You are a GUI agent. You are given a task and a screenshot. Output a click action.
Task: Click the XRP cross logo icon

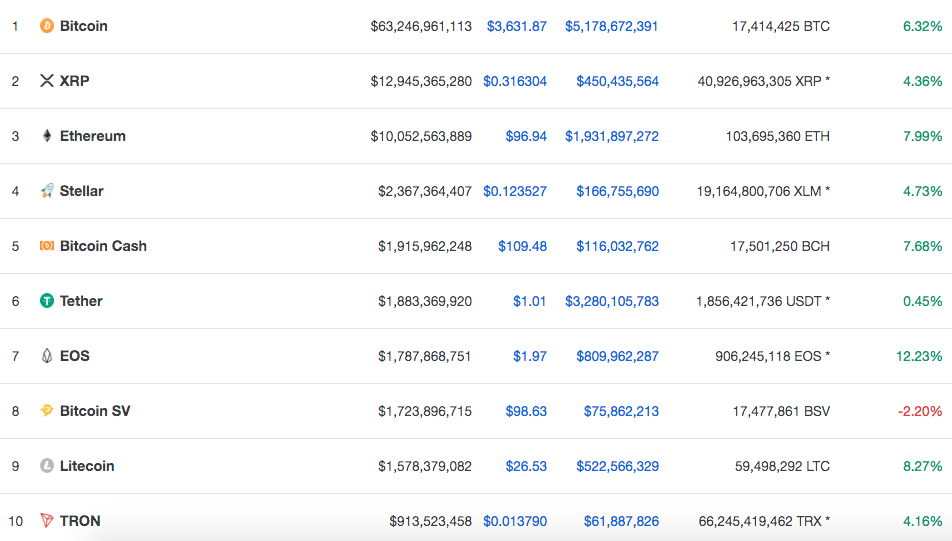[47, 80]
